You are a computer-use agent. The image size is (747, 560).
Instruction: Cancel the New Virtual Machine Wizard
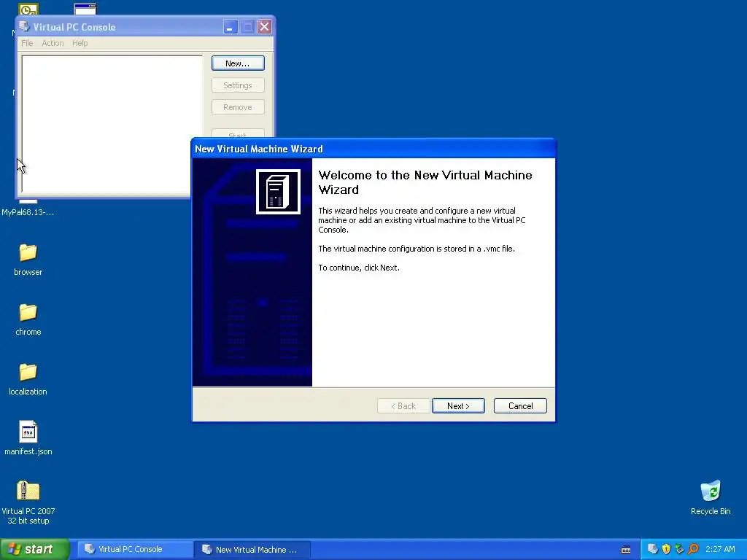pos(519,405)
